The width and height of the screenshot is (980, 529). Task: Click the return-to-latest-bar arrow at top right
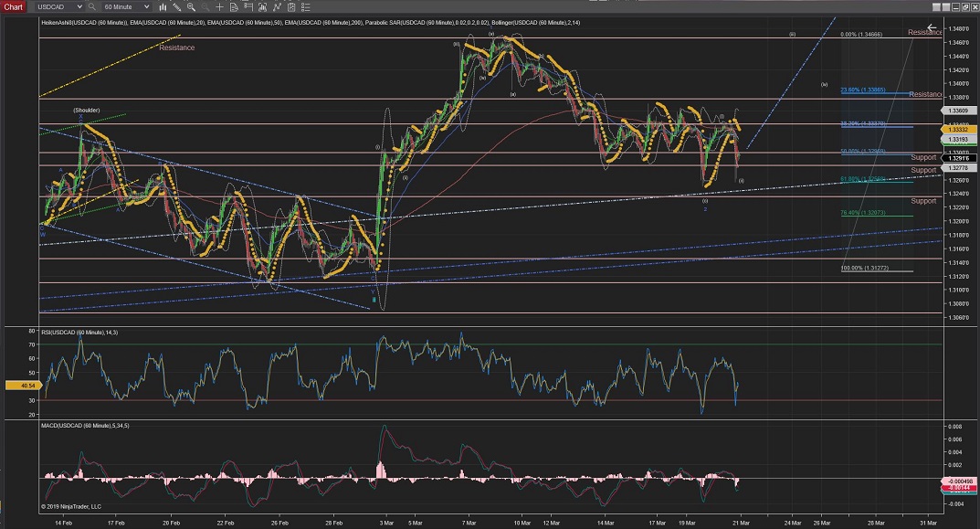point(932,28)
